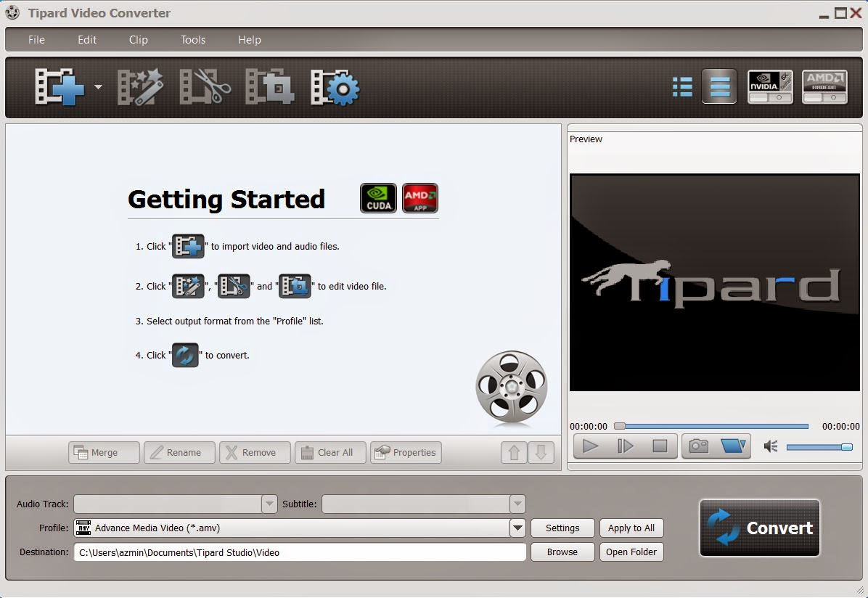Click Browse for destination folder
The height and width of the screenshot is (598, 868).
(x=562, y=552)
